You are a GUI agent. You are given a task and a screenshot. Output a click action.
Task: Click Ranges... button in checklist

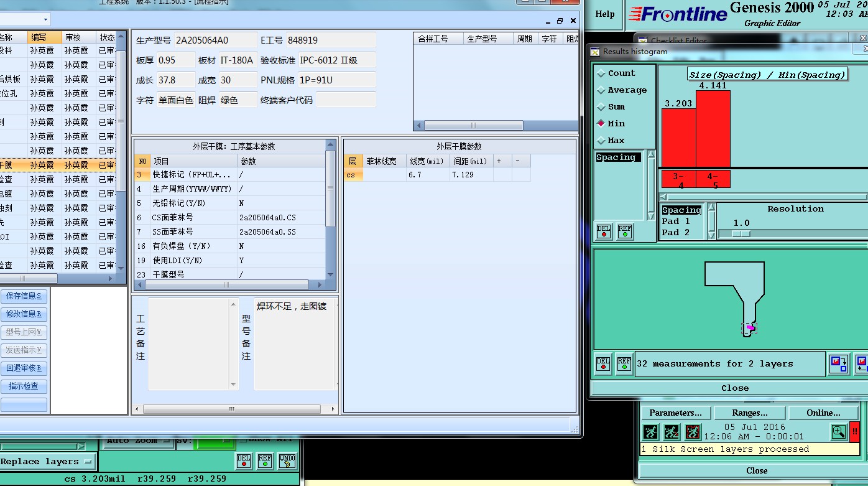(750, 413)
